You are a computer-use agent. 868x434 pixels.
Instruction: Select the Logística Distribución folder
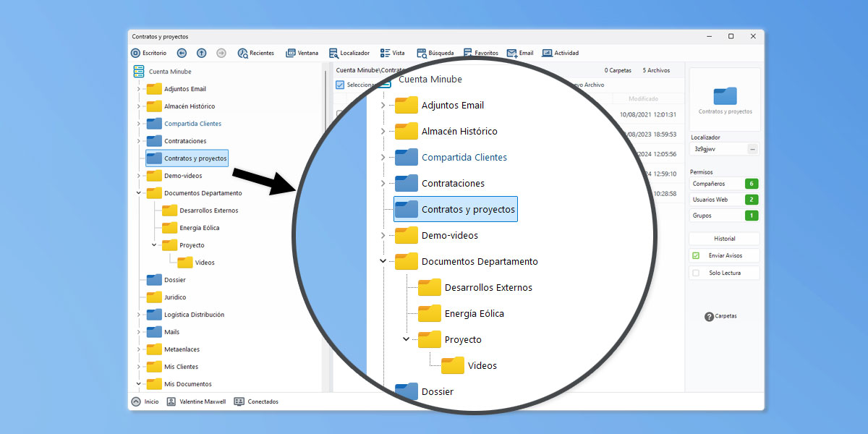[186, 315]
